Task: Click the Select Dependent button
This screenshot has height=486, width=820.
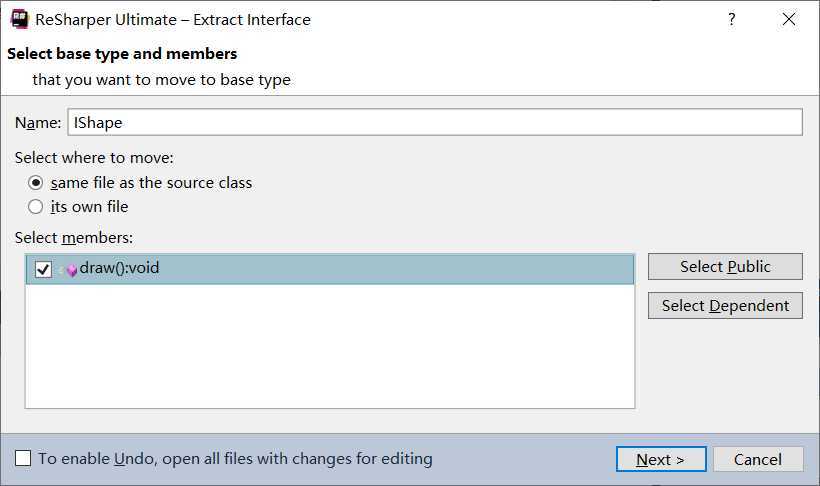Action: [x=725, y=305]
